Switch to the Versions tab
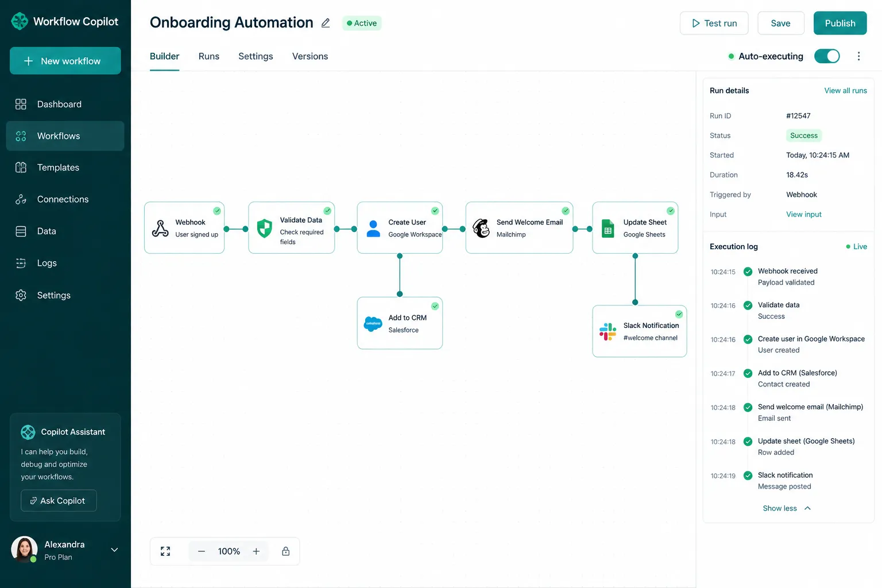882x588 pixels. [x=310, y=56]
